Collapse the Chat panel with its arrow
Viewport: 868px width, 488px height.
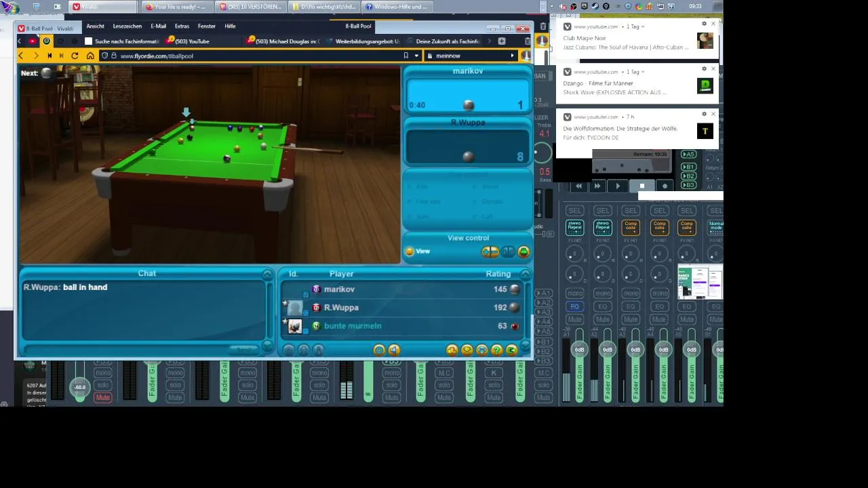pyautogui.click(x=267, y=274)
